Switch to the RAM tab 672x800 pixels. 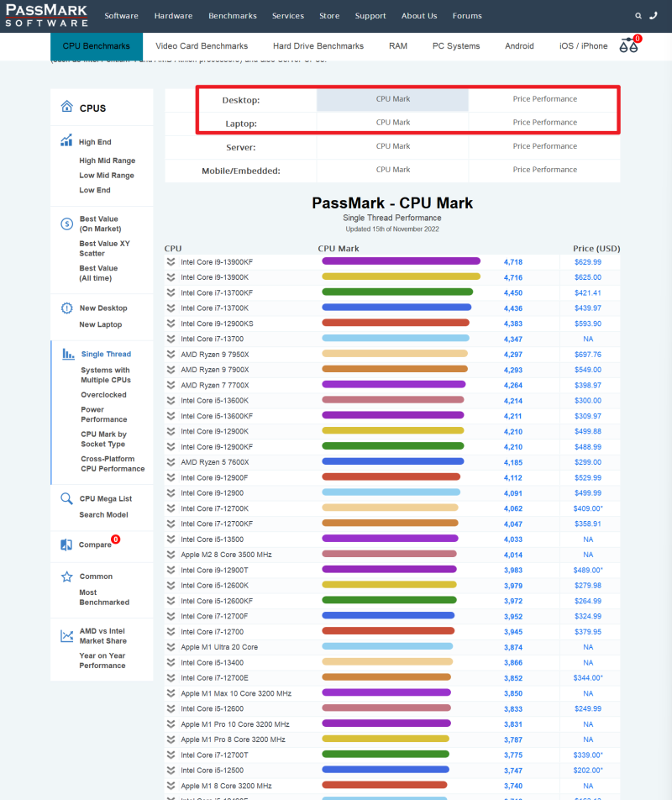(397, 46)
